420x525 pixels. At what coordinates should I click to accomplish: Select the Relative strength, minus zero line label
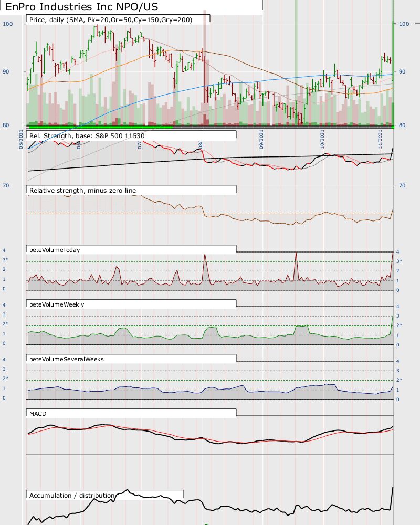click(x=82, y=191)
